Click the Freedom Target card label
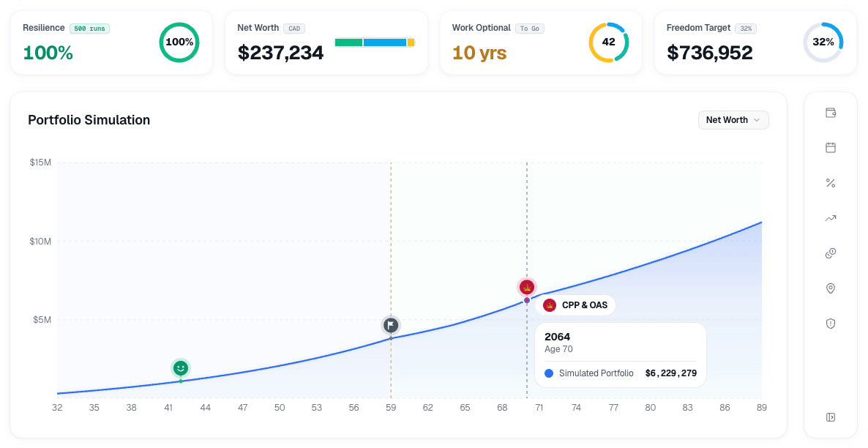Image resolution: width=868 pixels, height=448 pixels. click(699, 28)
